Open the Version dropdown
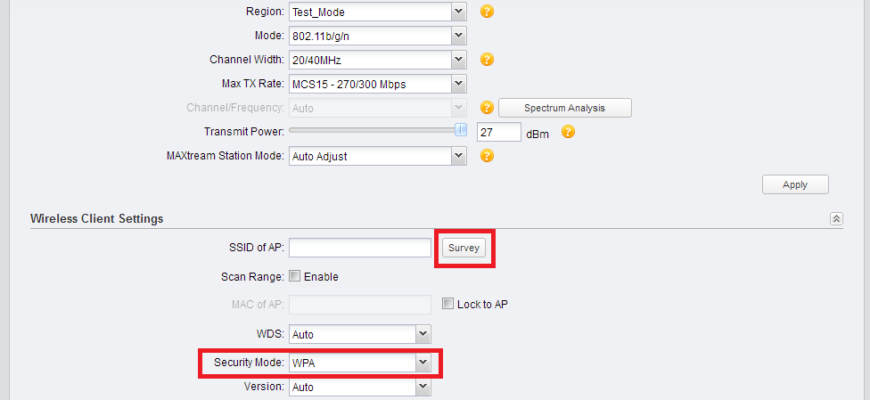The width and height of the screenshot is (870, 400). [x=360, y=387]
